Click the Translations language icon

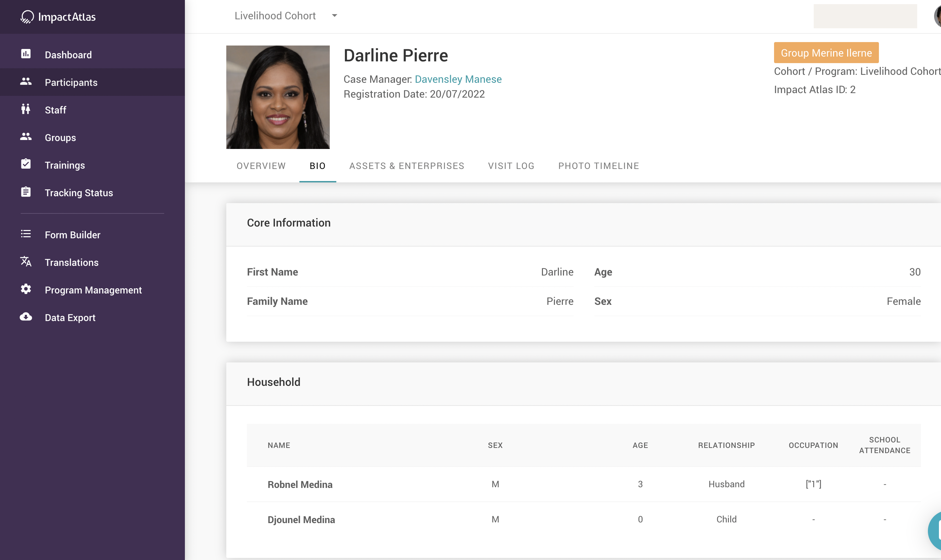(x=26, y=261)
